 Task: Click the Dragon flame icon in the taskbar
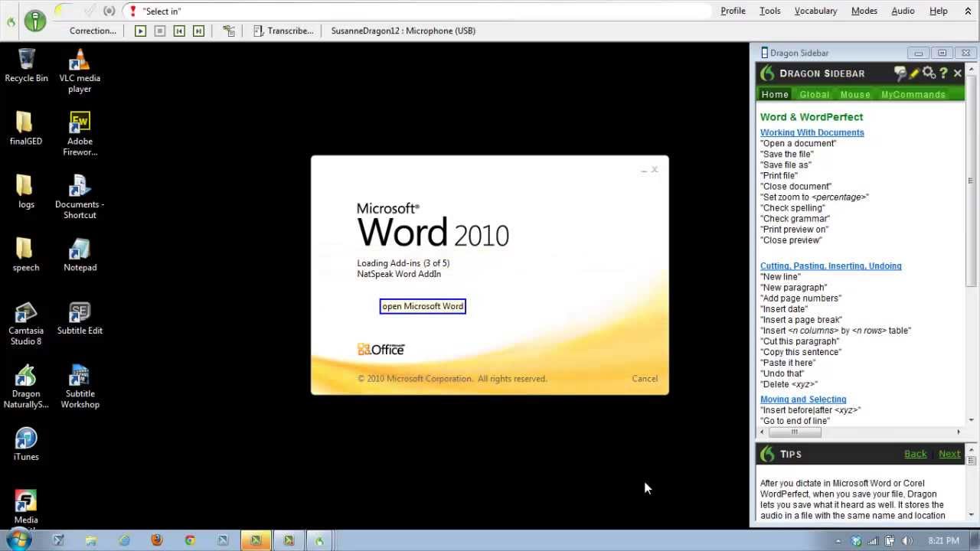319,540
